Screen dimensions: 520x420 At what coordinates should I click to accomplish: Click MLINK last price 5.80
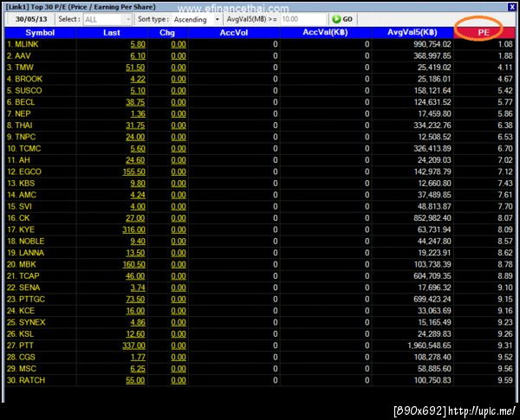pyautogui.click(x=138, y=44)
